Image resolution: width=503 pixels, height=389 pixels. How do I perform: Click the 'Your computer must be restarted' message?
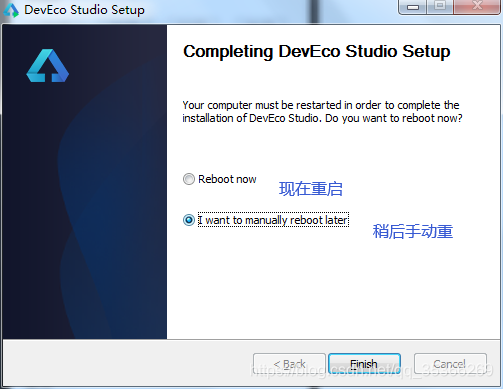[x=322, y=112]
